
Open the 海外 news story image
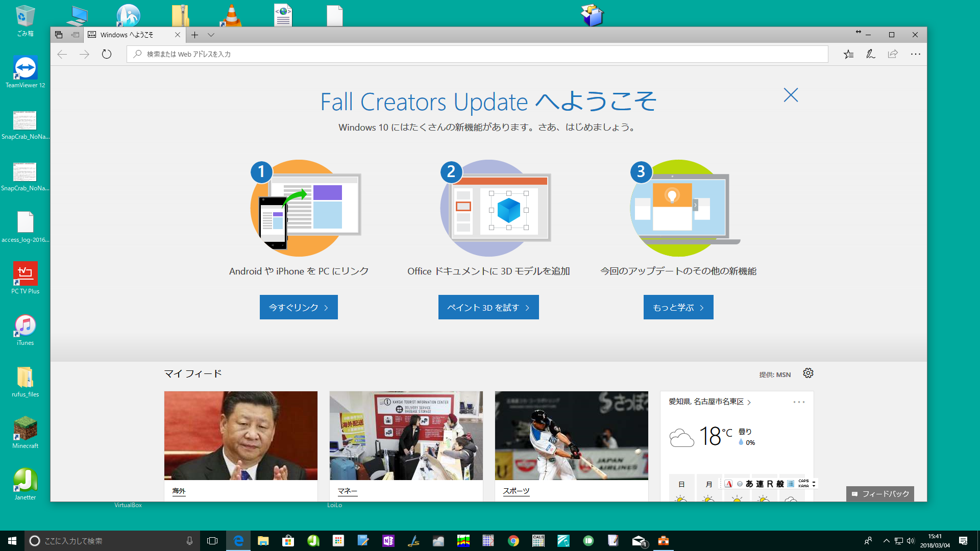[241, 436]
